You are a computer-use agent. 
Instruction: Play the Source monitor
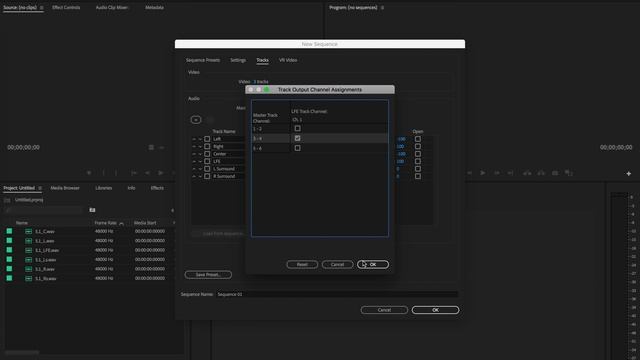pos(161,173)
